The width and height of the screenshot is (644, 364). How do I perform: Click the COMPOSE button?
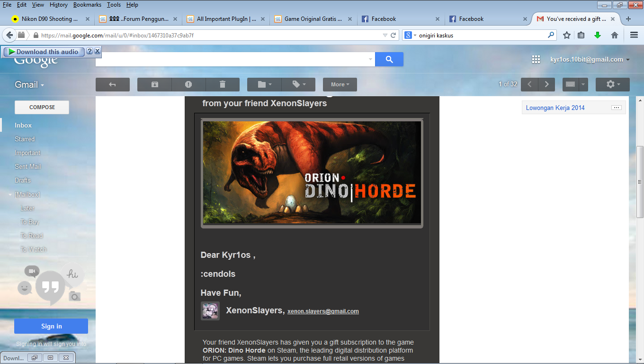coord(42,107)
